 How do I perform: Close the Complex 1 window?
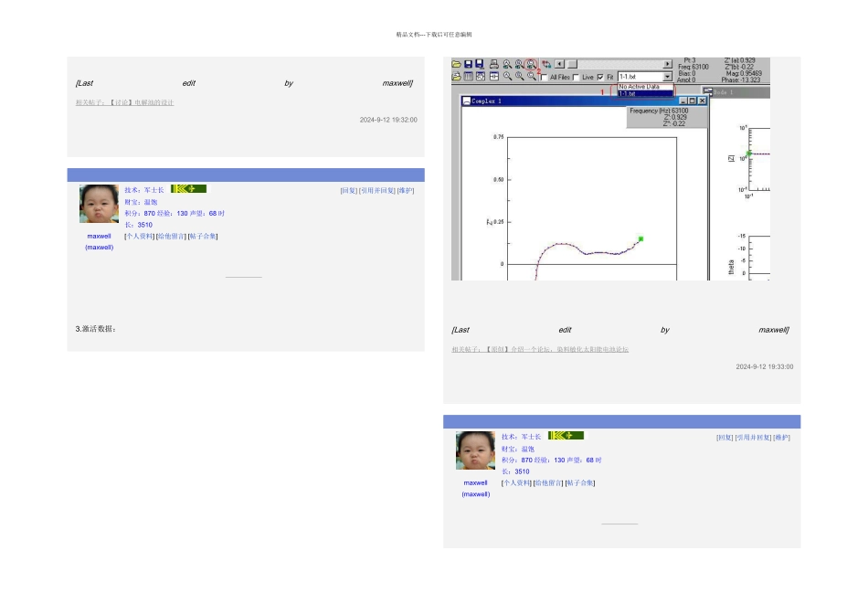coord(702,101)
